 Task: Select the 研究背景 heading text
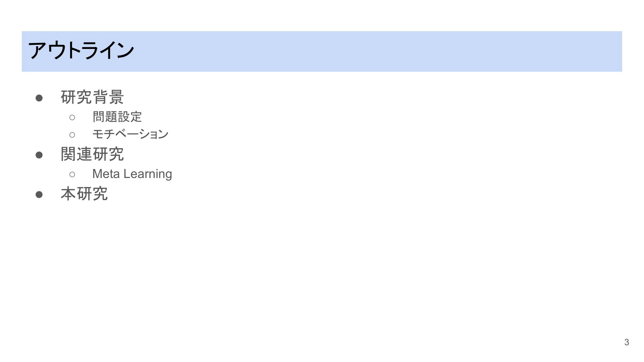point(92,97)
